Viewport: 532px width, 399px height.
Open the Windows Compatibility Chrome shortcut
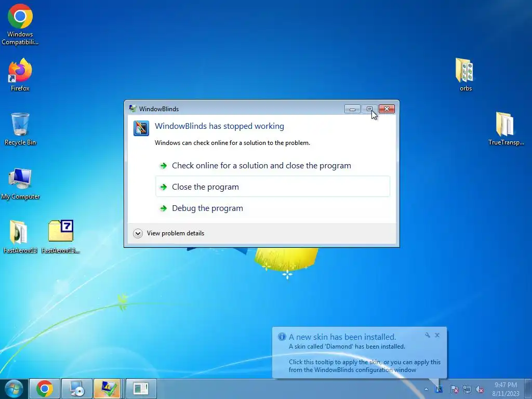click(x=20, y=24)
